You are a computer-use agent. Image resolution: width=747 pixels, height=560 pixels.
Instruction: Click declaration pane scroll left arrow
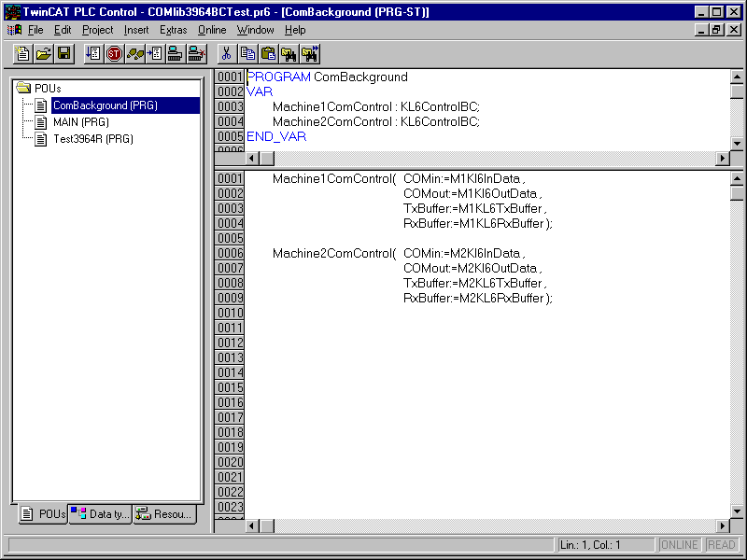252,158
